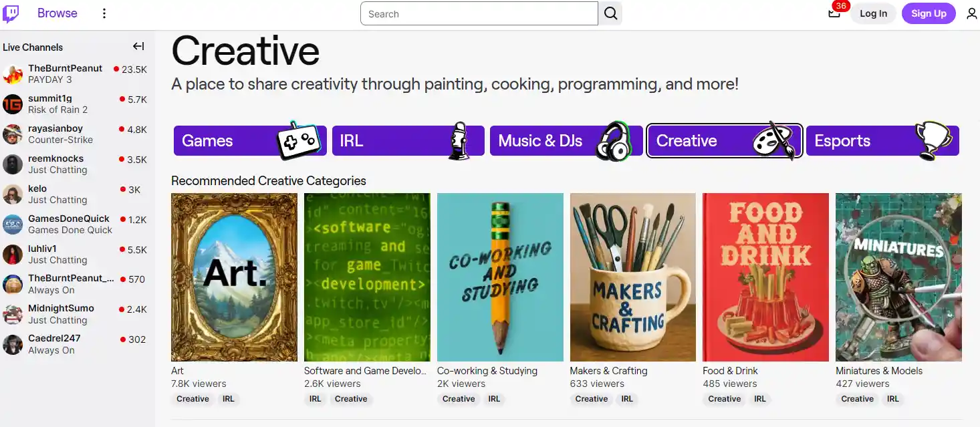This screenshot has width=980, height=427.
Task: Open TheBurntPeanut channel avatar
Action: (x=13, y=74)
